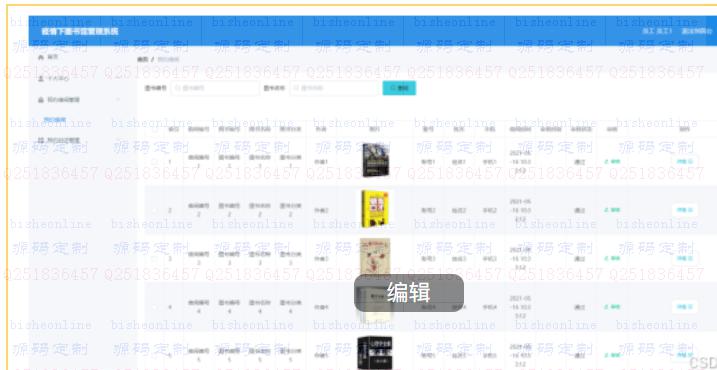The width and height of the screenshot is (717, 370).
Task: Select the highlighted blue sidebar submenu item
Action: [55, 120]
